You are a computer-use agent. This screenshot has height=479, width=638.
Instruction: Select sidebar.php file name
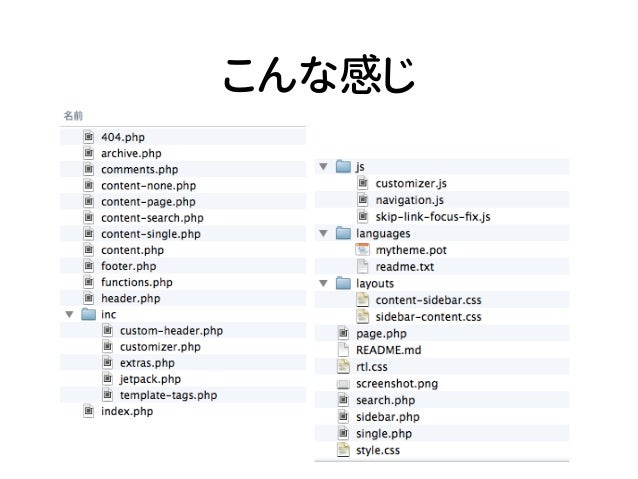[387, 417]
